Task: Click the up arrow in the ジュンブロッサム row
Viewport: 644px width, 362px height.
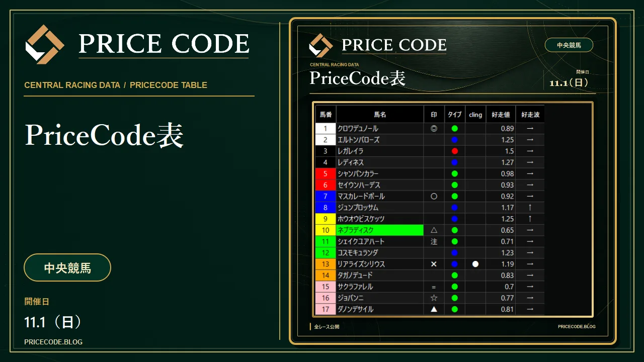Action: coord(530,208)
